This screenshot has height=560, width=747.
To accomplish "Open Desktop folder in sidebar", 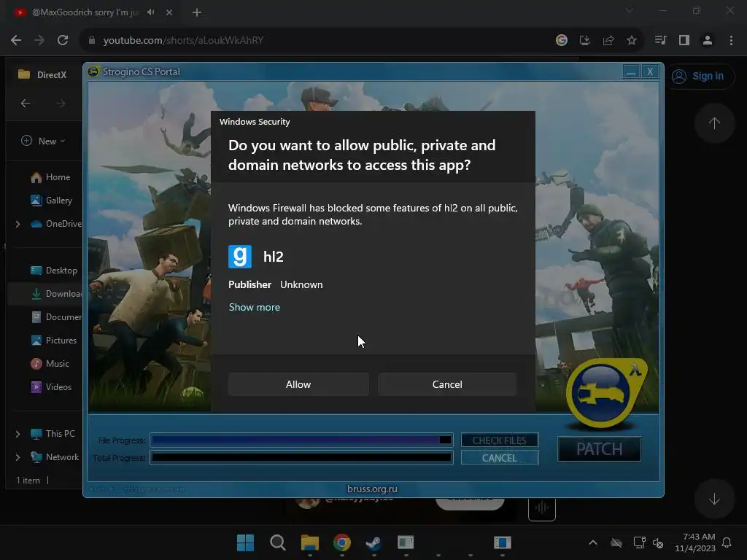I will pos(53,271).
